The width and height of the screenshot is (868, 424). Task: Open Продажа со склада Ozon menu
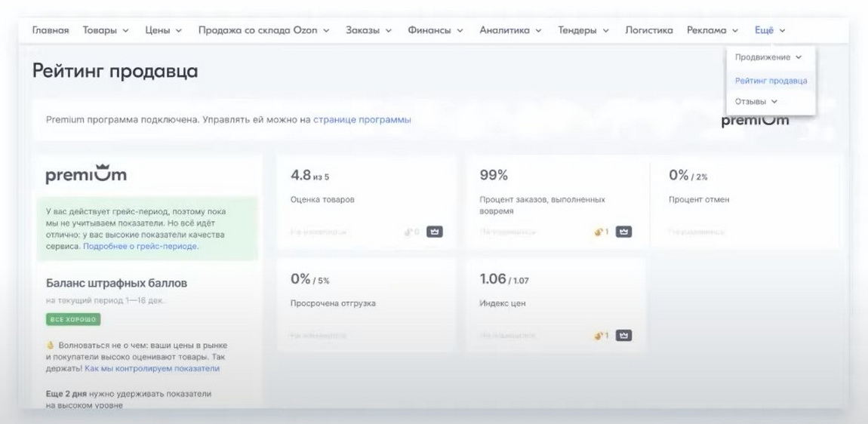(263, 30)
